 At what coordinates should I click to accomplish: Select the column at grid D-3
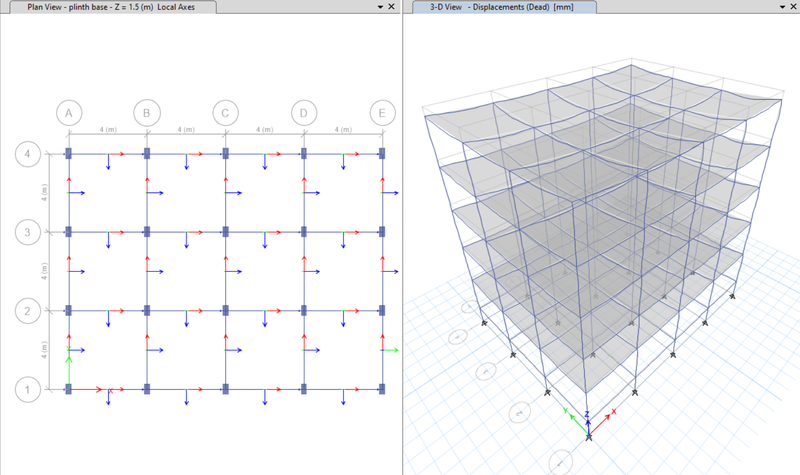coord(304,232)
